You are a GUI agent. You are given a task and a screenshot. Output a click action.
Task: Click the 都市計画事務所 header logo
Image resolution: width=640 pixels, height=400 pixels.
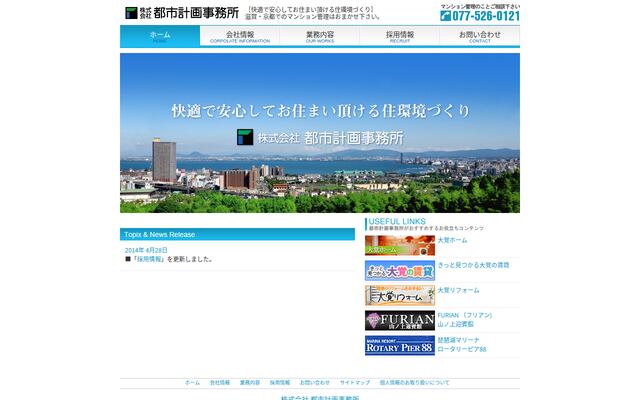click(x=182, y=13)
